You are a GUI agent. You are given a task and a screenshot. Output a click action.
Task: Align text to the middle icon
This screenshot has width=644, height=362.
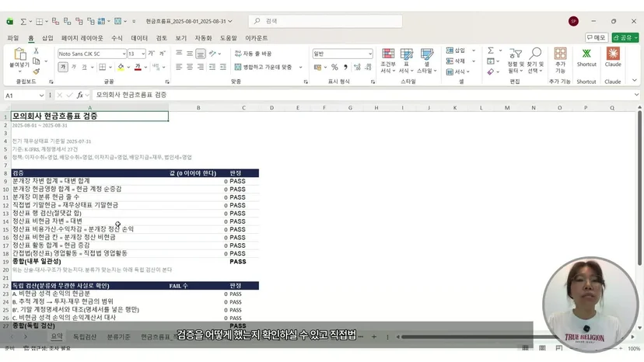[x=190, y=54]
